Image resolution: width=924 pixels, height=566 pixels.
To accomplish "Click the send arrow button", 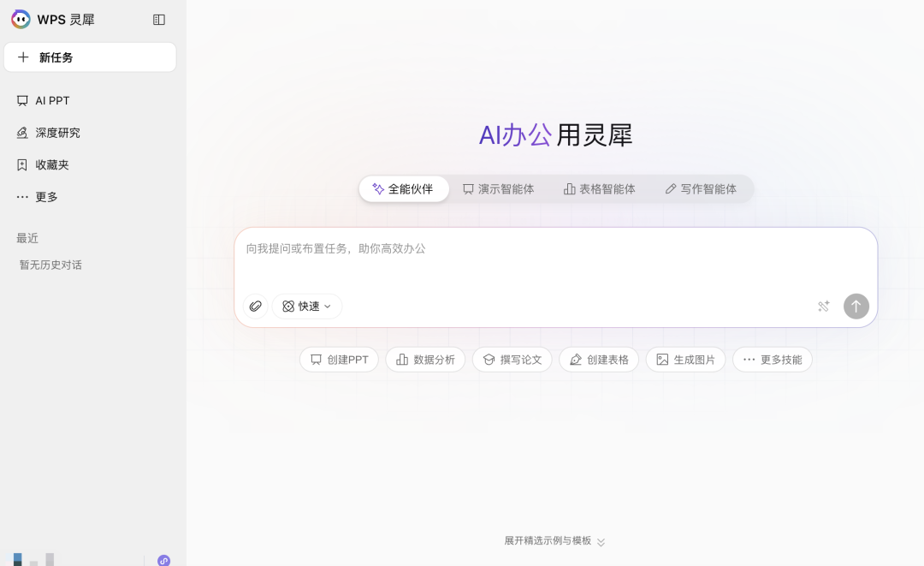I will coord(856,307).
